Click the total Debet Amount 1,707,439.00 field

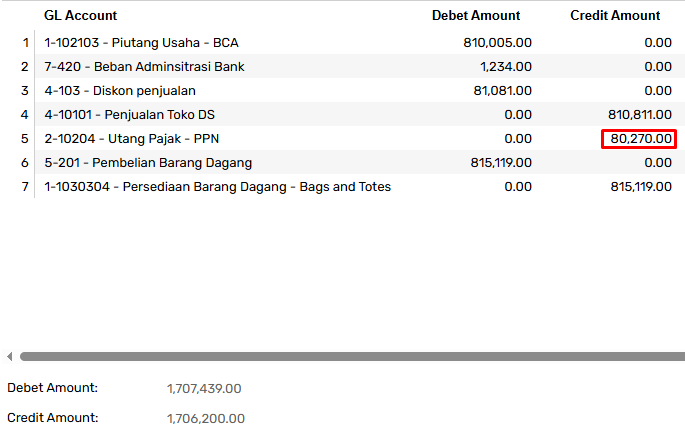pyautogui.click(x=204, y=388)
